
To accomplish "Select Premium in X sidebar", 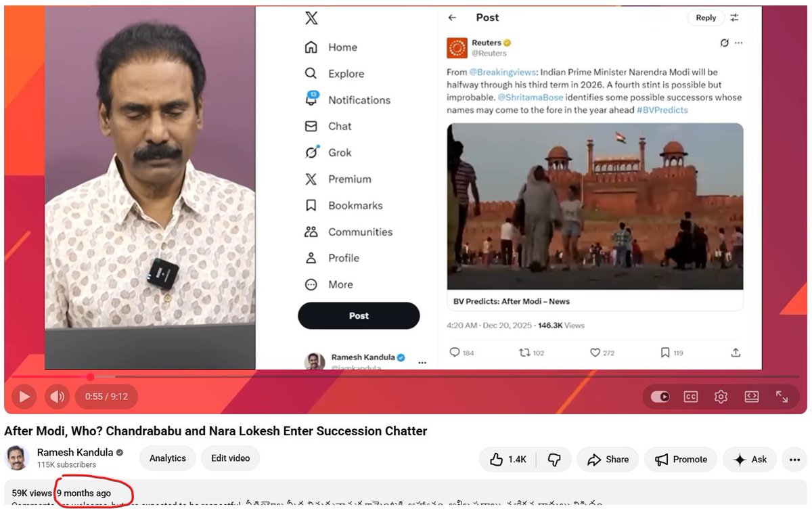I will click(338, 179).
